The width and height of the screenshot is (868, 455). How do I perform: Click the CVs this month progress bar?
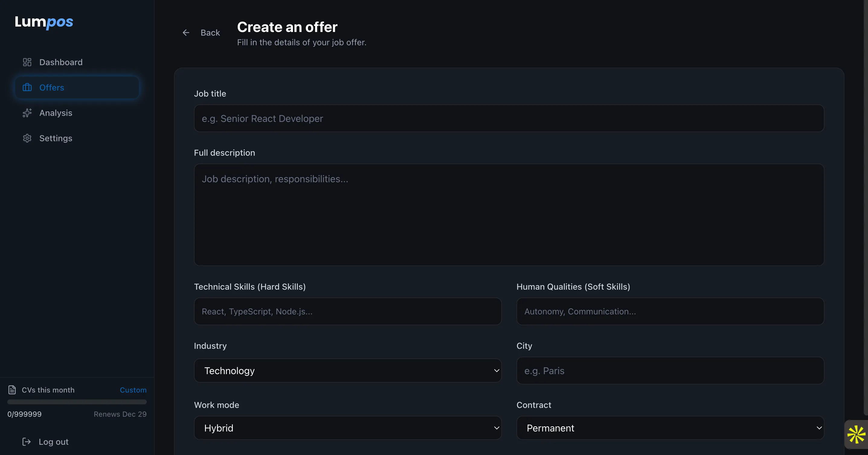(77, 402)
